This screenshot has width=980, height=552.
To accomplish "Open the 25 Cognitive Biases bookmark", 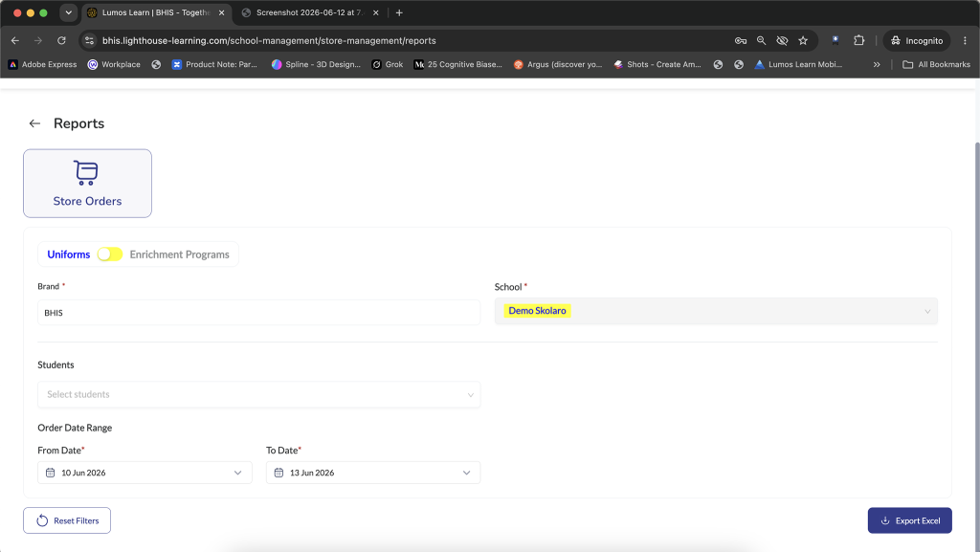I will tap(458, 64).
